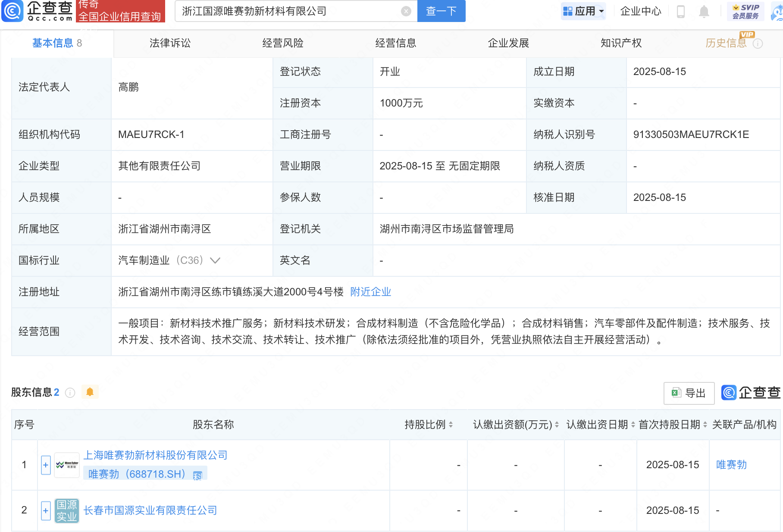Select registration status 开业
Viewport: 783px width, 532px height.
[x=390, y=72]
